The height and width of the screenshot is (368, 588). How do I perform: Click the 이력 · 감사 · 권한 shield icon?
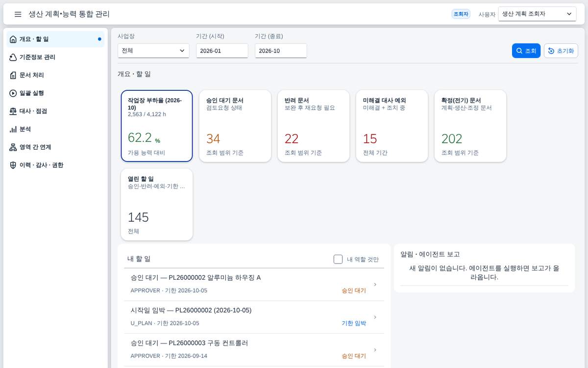(x=13, y=165)
